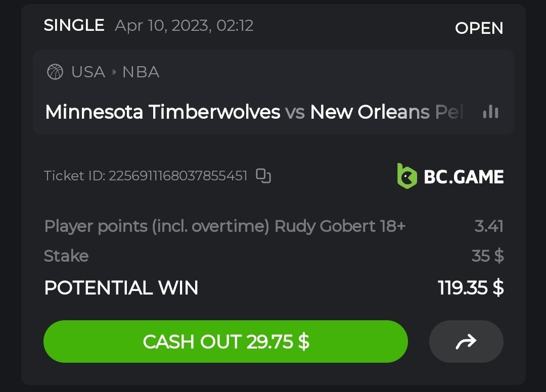
Task: Open match statistics bar chart icon
Action: (490, 112)
